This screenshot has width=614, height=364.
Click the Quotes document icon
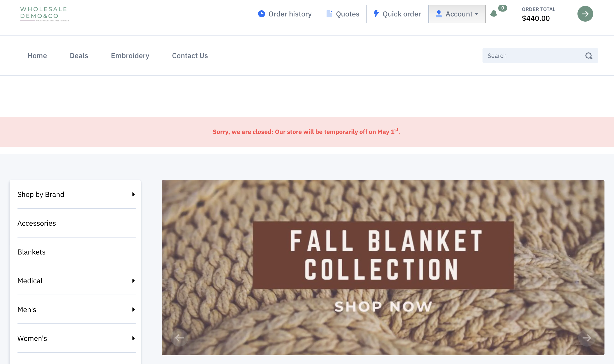(329, 14)
